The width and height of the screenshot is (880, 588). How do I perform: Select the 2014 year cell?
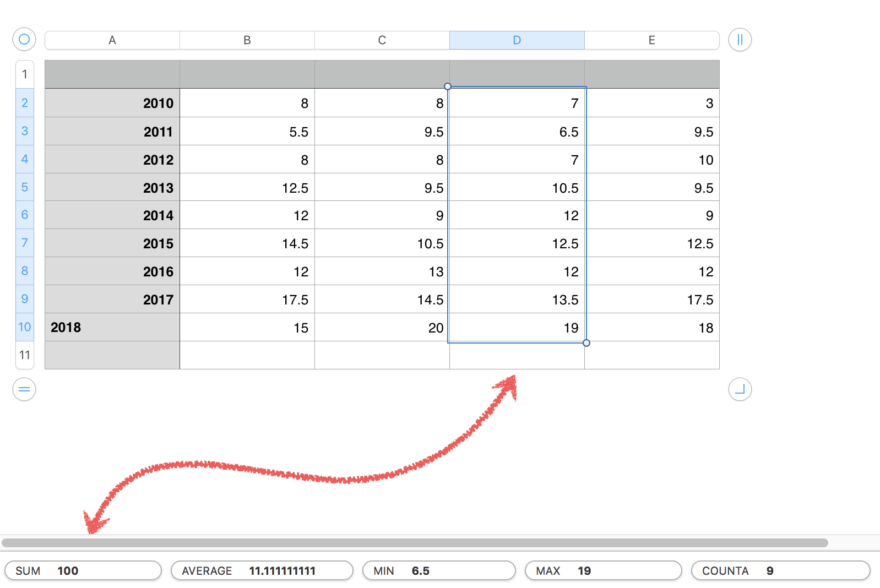coord(112,215)
